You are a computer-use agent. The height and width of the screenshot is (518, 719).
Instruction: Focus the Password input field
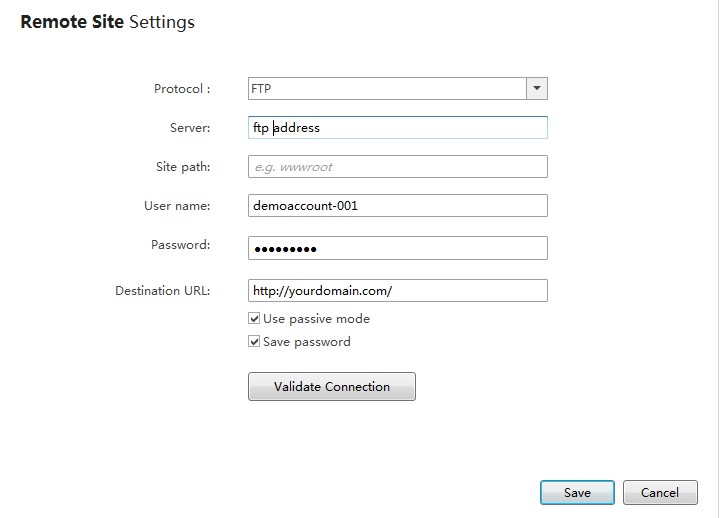[397, 247]
